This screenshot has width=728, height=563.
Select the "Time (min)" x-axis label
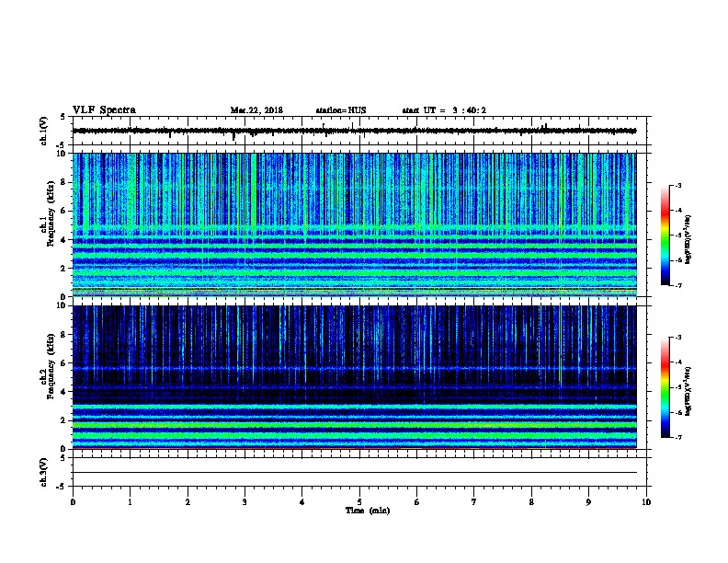368,511
